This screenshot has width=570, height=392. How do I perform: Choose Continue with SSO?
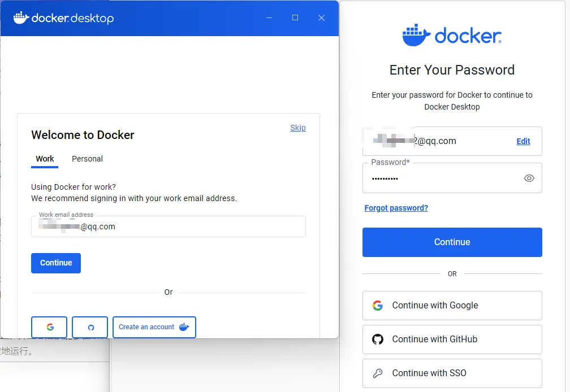coord(452,373)
